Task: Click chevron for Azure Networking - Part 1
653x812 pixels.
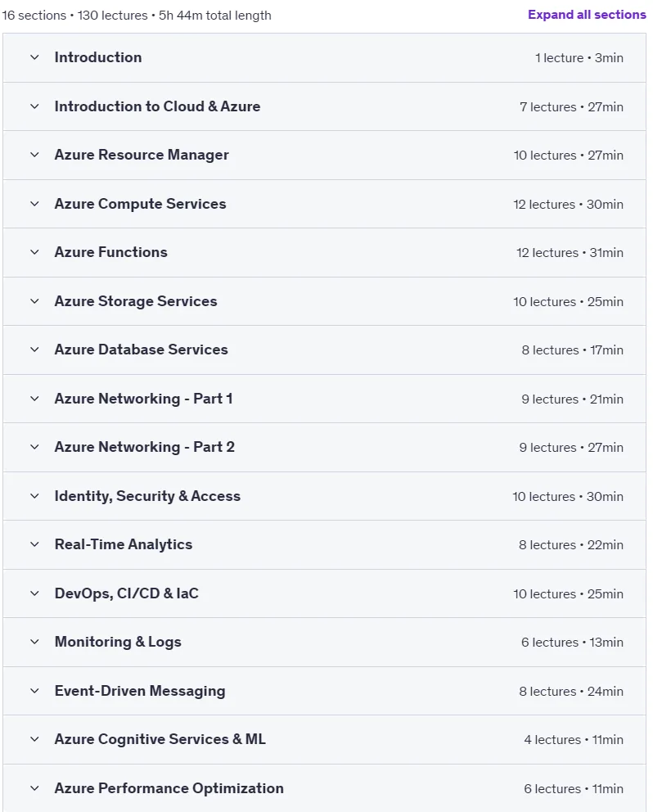Action: [x=34, y=399]
